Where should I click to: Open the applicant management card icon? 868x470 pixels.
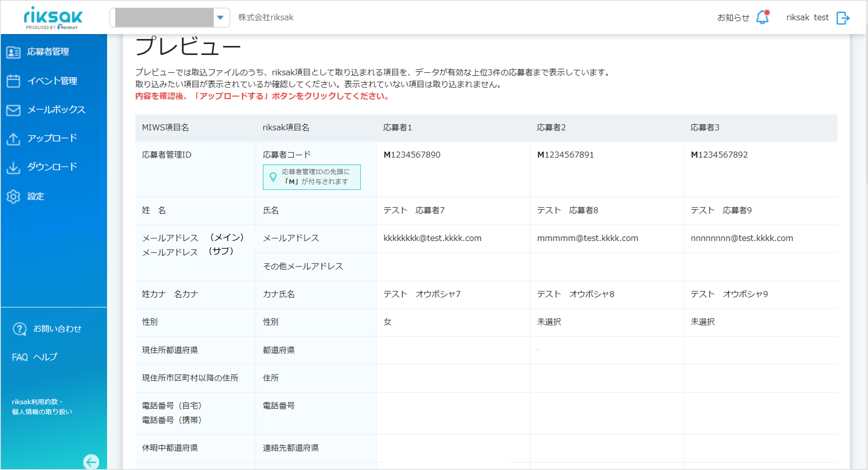(13, 52)
